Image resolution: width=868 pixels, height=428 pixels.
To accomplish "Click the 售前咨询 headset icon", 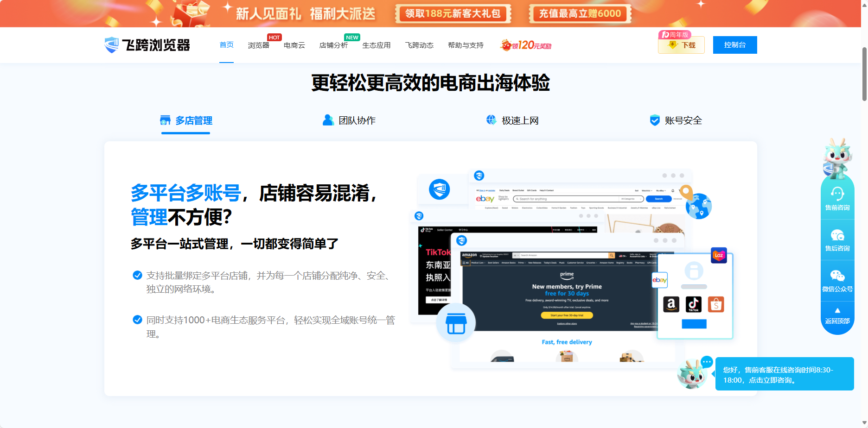I will [837, 193].
